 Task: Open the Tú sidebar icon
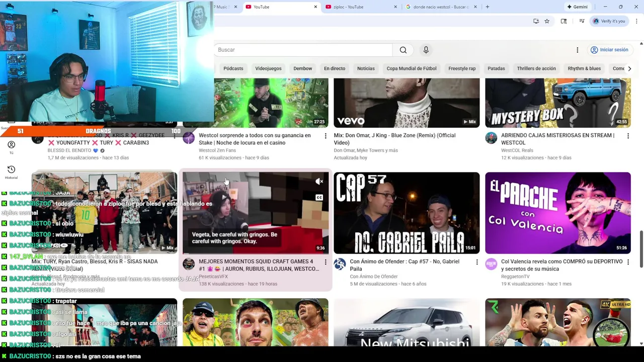(x=11, y=147)
